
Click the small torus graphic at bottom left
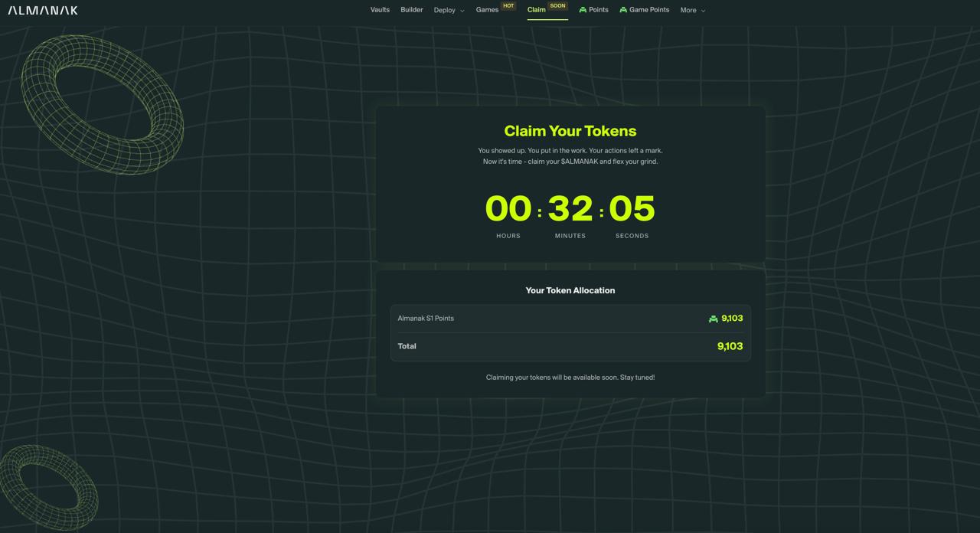coord(48,486)
